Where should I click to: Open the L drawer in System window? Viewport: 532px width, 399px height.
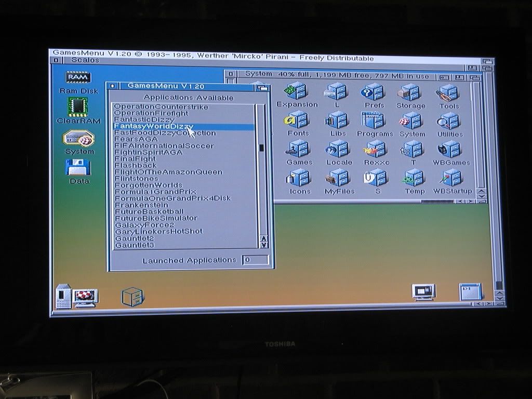tap(336, 92)
